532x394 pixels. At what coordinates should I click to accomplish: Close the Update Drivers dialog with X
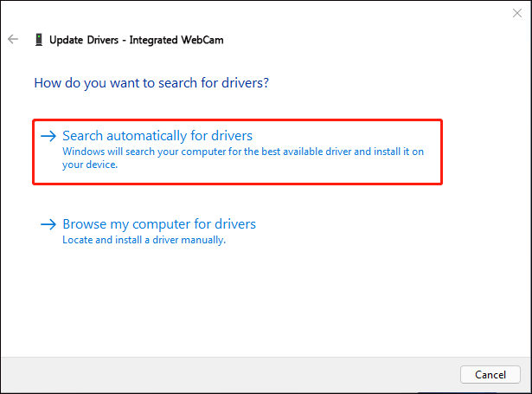pyautogui.click(x=517, y=13)
